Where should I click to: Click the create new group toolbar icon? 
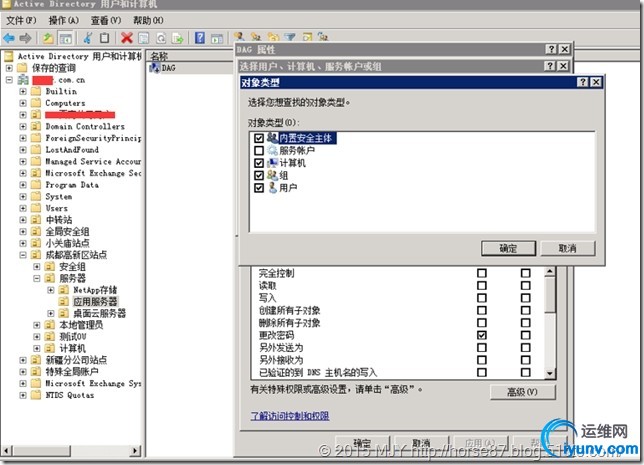tap(256, 37)
